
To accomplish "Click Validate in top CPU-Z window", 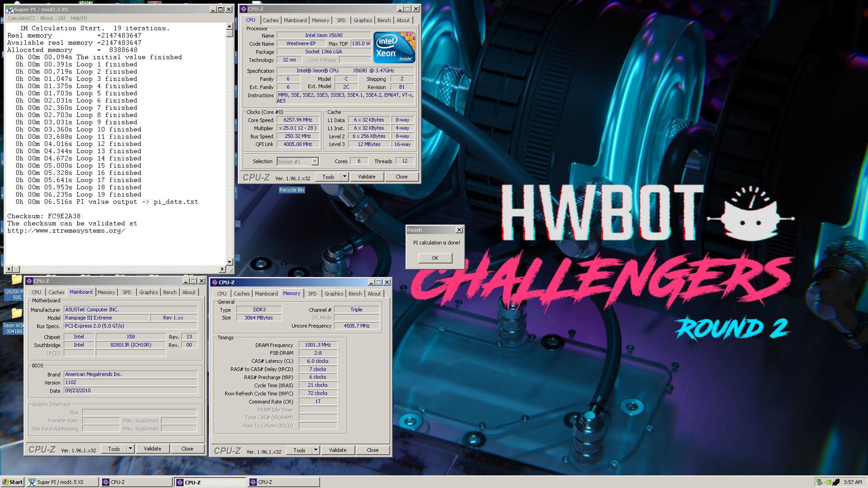I will coord(367,177).
